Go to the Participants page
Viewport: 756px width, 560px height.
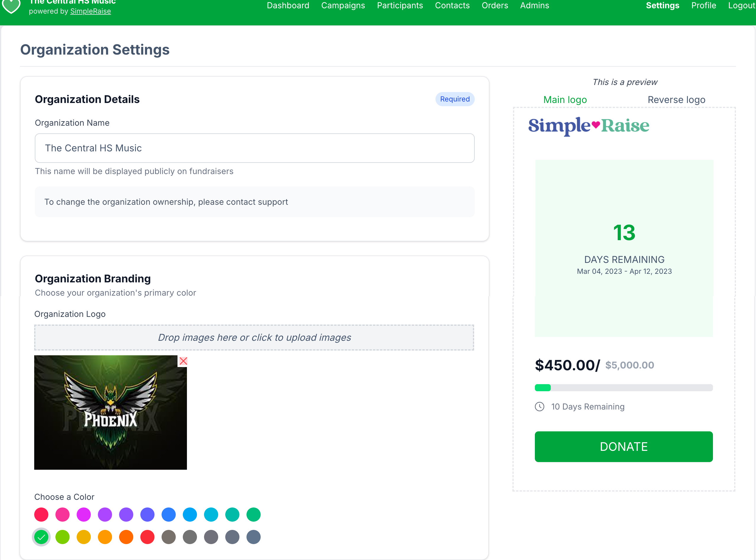pyautogui.click(x=400, y=5)
